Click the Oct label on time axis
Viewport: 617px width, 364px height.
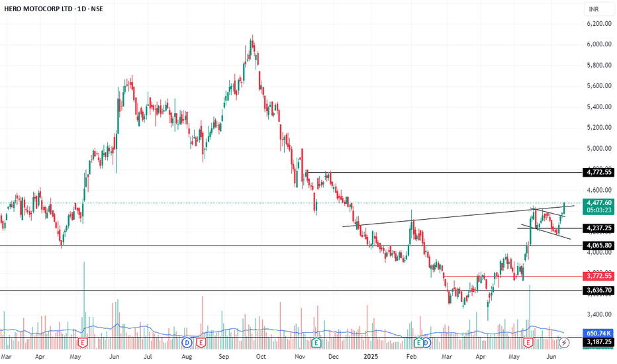coord(260,357)
